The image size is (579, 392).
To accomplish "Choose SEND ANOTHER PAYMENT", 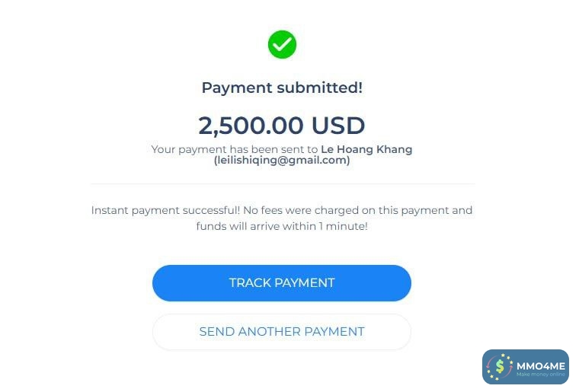I will (282, 332).
